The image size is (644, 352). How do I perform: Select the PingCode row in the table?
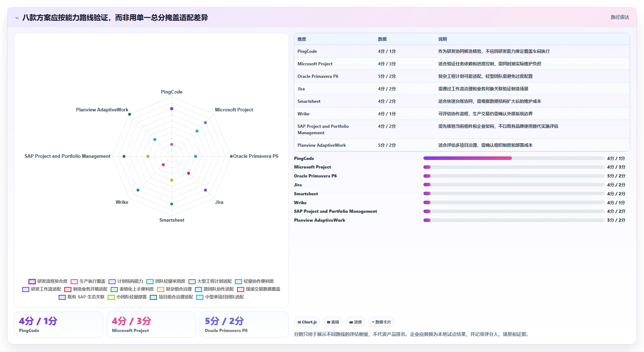point(462,51)
